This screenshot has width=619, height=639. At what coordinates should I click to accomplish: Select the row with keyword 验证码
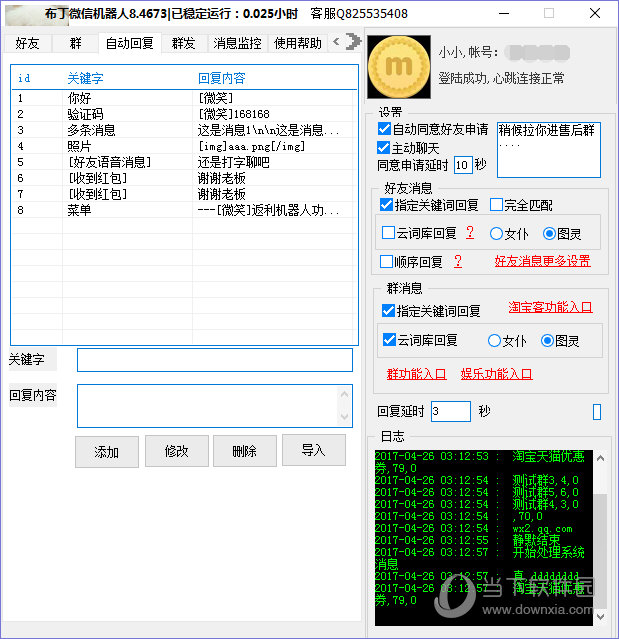184,114
